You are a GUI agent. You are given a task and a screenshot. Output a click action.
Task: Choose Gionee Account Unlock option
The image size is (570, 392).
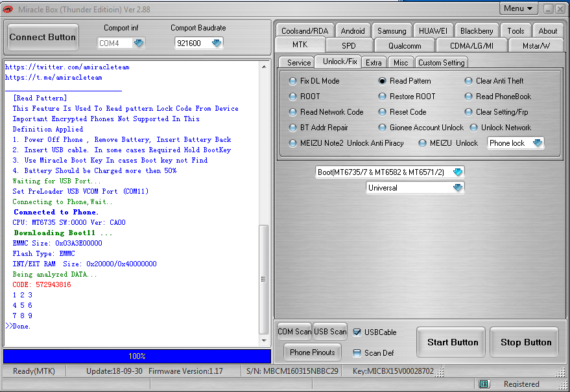382,128
